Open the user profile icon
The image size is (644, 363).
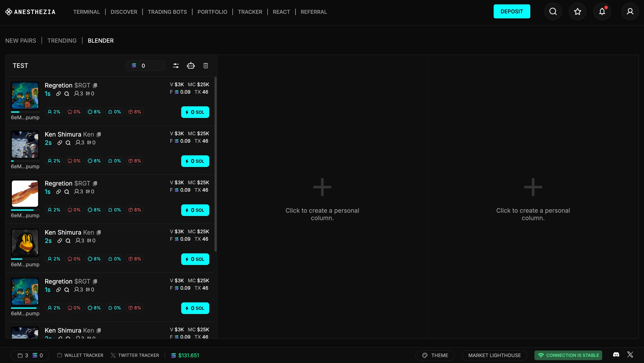coord(630,11)
